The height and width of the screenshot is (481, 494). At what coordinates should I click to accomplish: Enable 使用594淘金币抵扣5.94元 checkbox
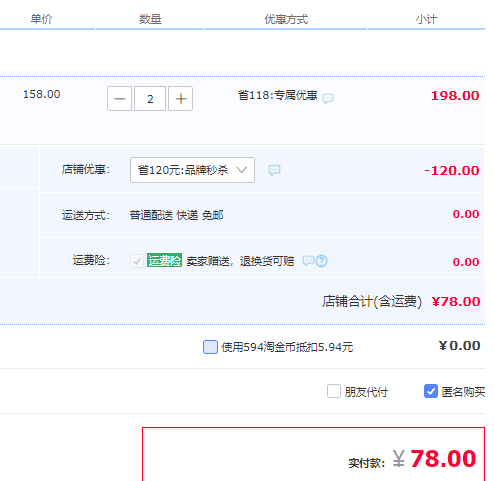coord(210,347)
